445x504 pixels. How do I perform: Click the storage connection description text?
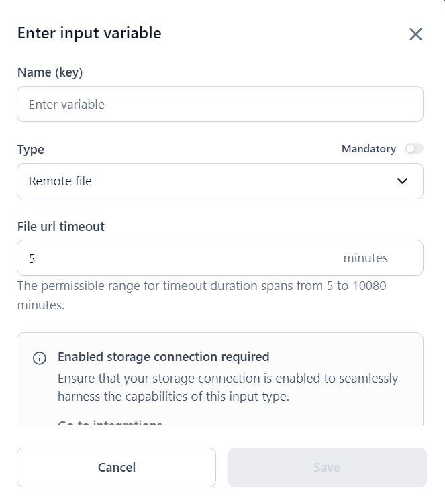[x=228, y=387]
